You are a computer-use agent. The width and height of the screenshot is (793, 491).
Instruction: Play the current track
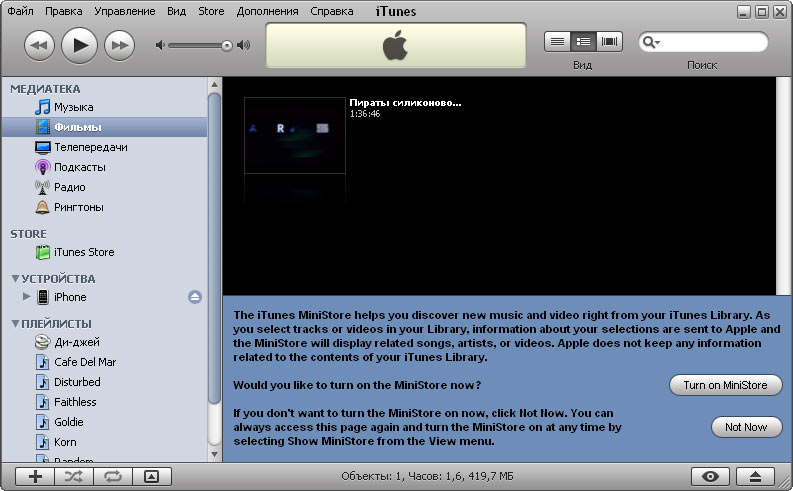click(x=79, y=46)
